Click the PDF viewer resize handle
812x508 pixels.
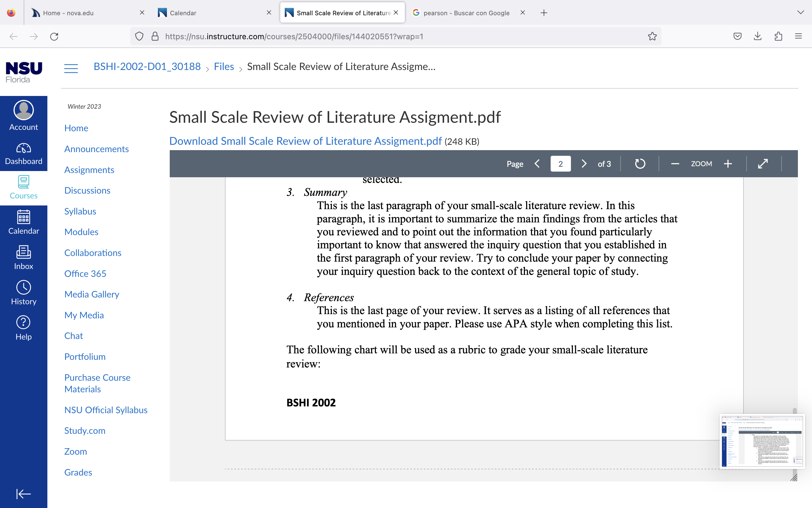(x=794, y=478)
